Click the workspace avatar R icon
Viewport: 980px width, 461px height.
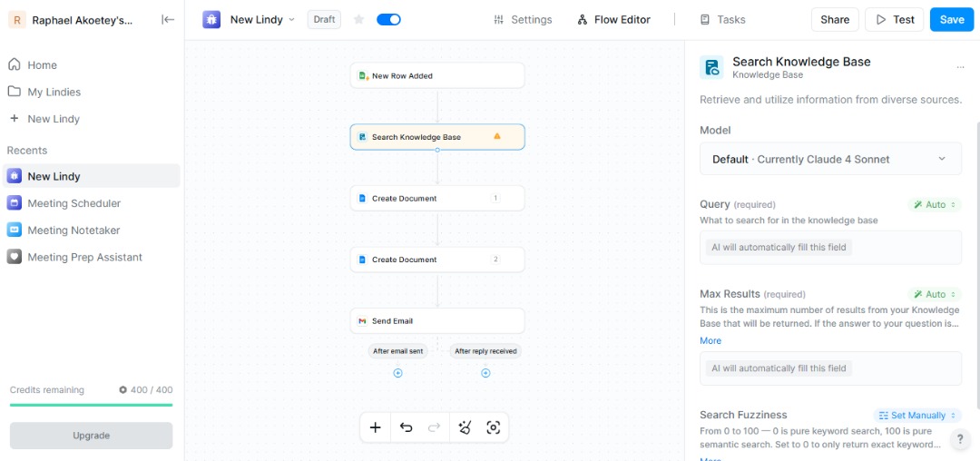pyautogui.click(x=17, y=20)
